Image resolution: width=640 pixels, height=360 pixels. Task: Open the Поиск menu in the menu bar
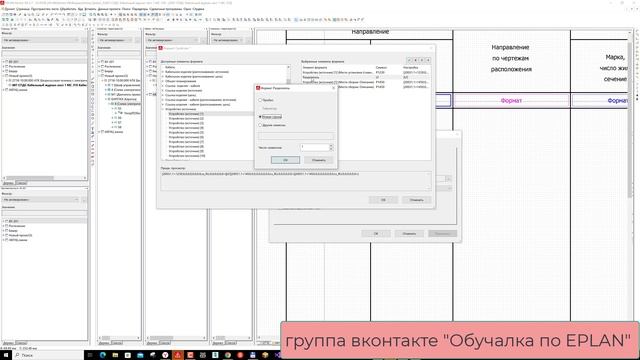pos(126,9)
